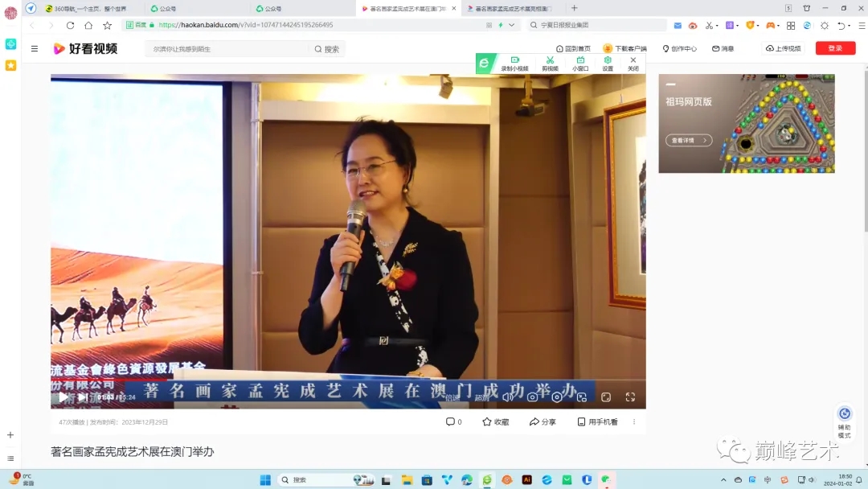
Task: Take a video screenshot with the camera icon
Action: pyautogui.click(x=532, y=397)
